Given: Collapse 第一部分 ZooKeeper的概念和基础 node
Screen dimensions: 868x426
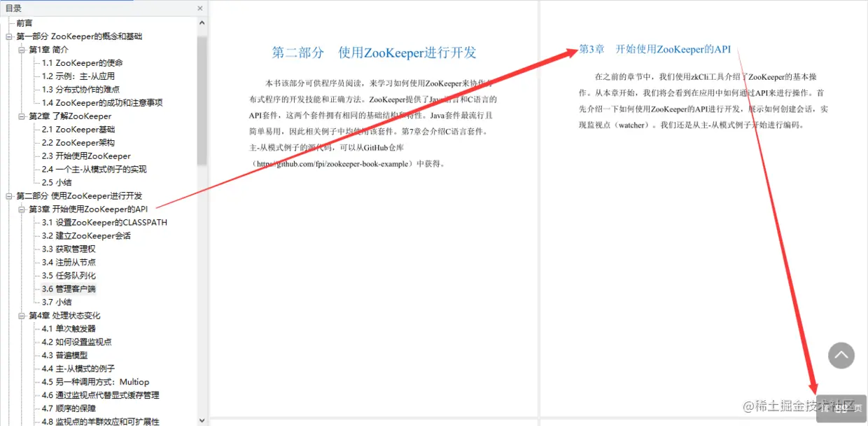Looking at the screenshot, I should (x=8, y=36).
